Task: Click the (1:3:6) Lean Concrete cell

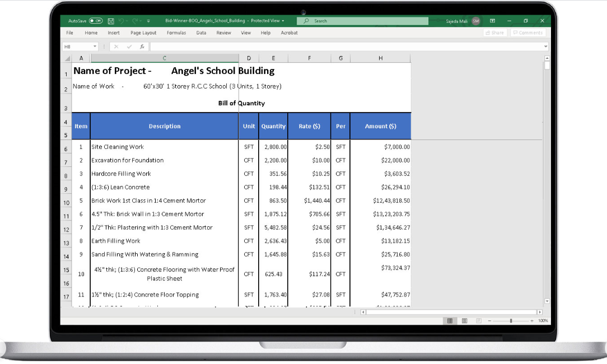Action: pos(165,187)
